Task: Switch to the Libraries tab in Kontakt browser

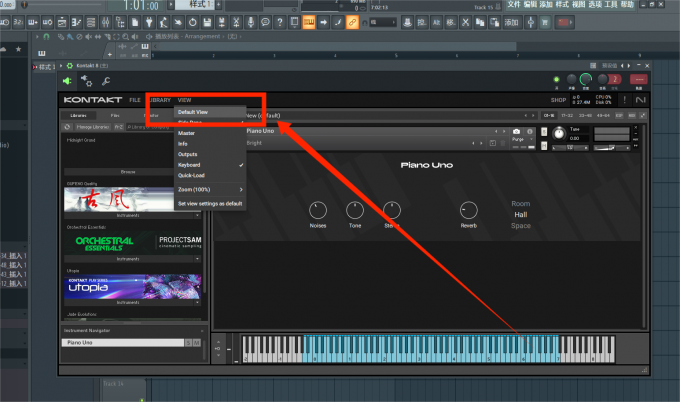Action: (78, 116)
